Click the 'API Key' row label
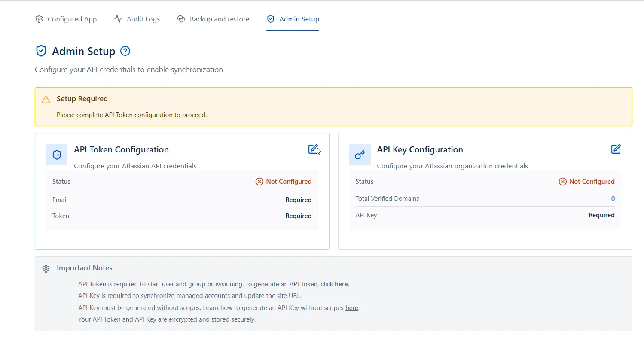 [x=366, y=215]
